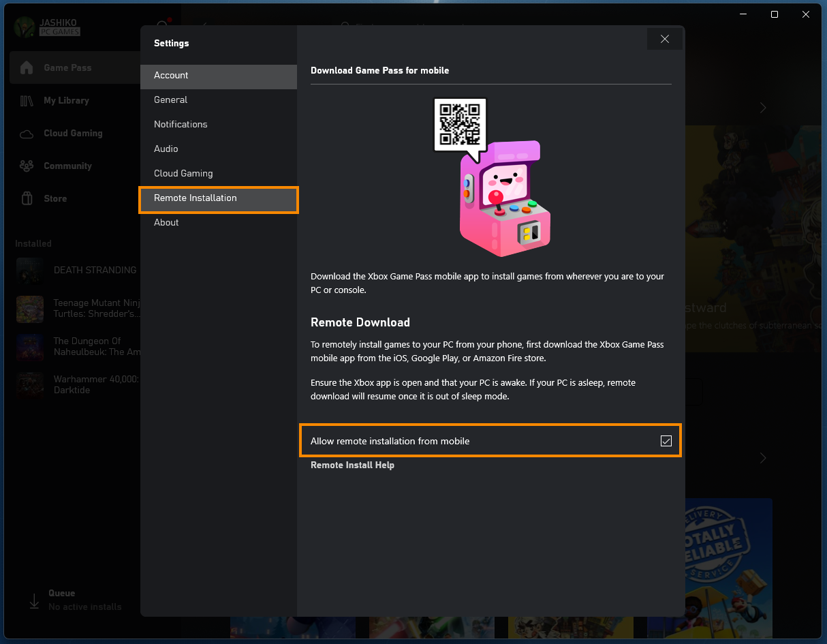827x644 pixels.
Task: Select DEATH STRANDING thumbnail in the Installed list
Action: point(30,271)
